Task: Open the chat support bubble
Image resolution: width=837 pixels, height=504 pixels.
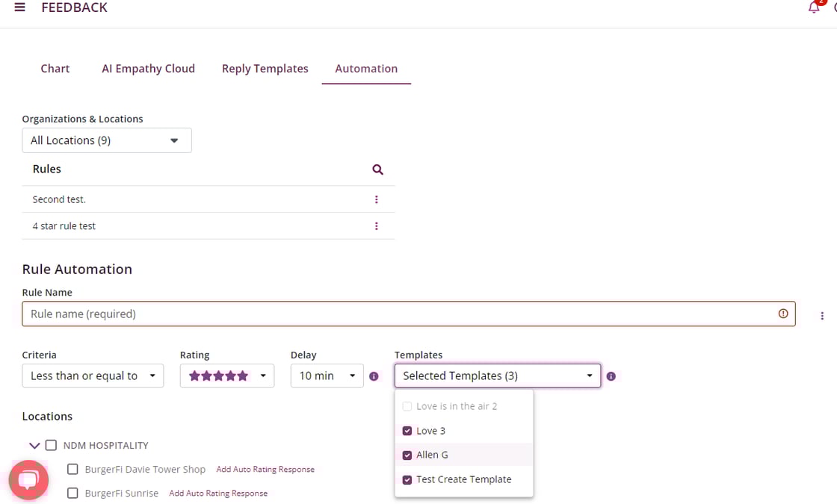Action: click(28, 479)
